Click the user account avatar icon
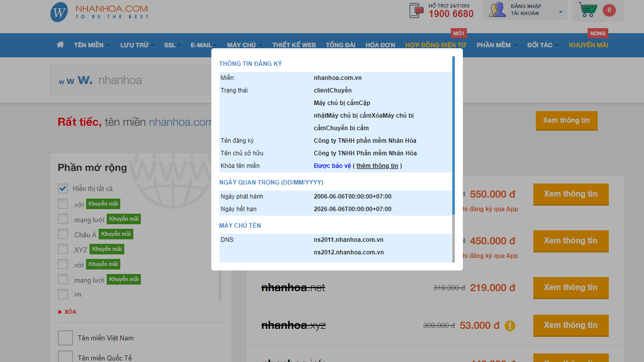Image resolution: width=644 pixels, height=362 pixels. (497, 10)
